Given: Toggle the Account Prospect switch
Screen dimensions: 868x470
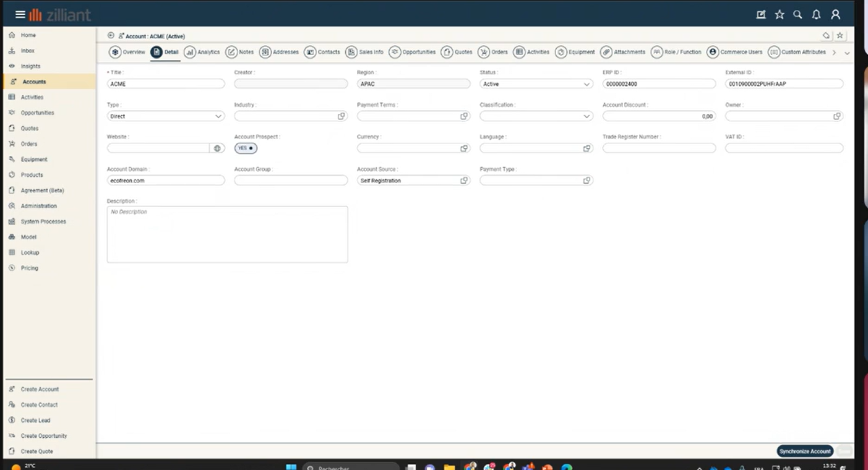Looking at the screenshot, I should coord(246,148).
